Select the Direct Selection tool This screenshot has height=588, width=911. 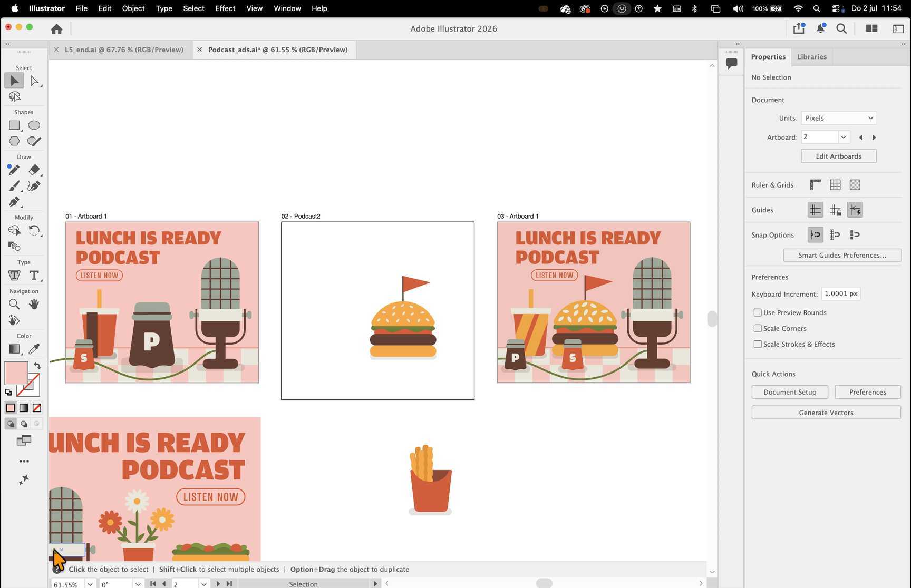34,81
